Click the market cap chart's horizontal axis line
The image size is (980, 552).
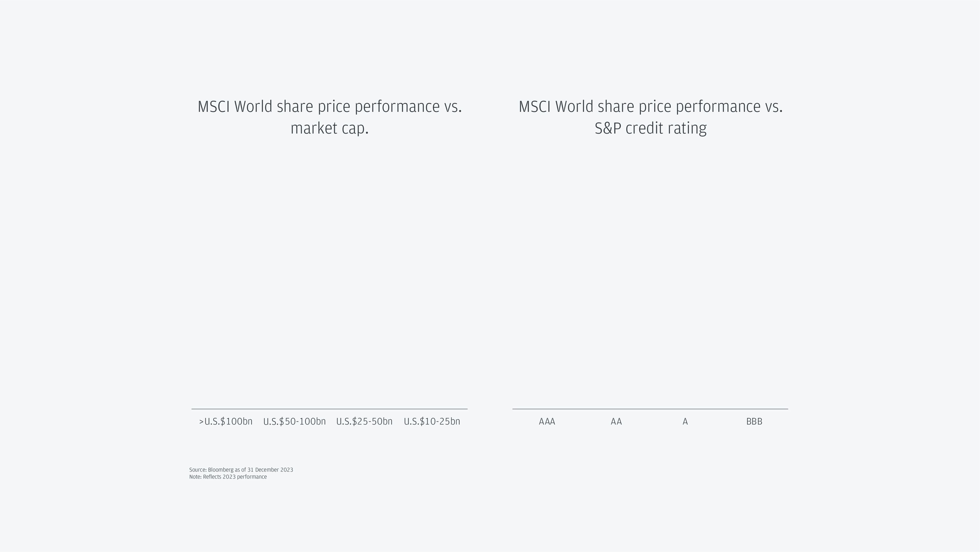click(329, 409)
